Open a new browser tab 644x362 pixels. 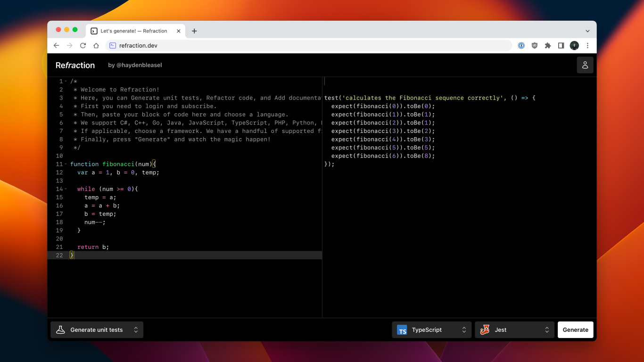pos(194,31)
